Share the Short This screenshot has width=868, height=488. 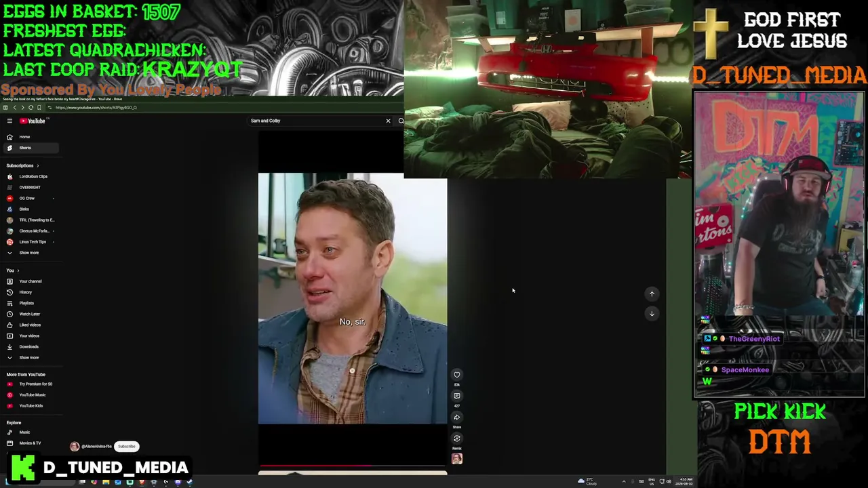point(456,418)
